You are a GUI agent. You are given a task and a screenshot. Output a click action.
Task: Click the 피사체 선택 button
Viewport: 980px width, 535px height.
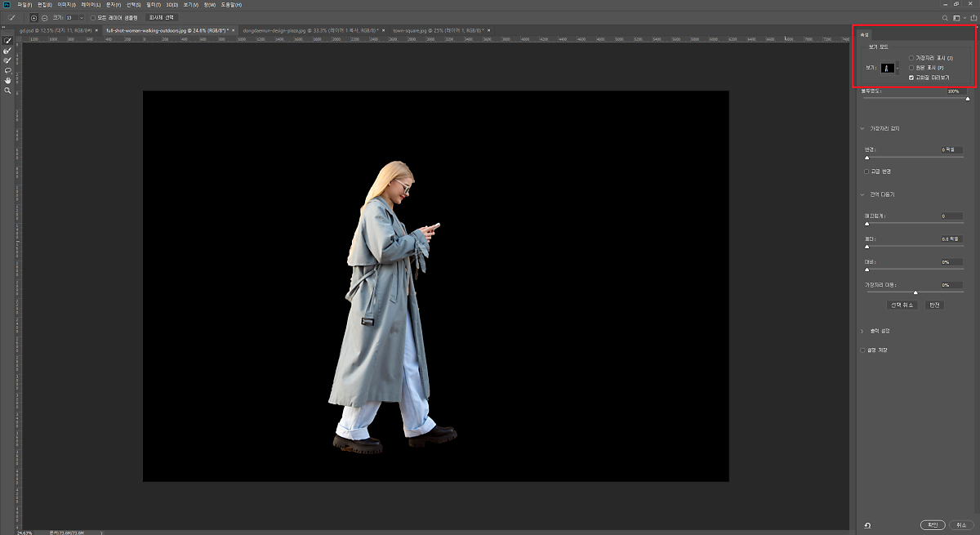(162, 17)
